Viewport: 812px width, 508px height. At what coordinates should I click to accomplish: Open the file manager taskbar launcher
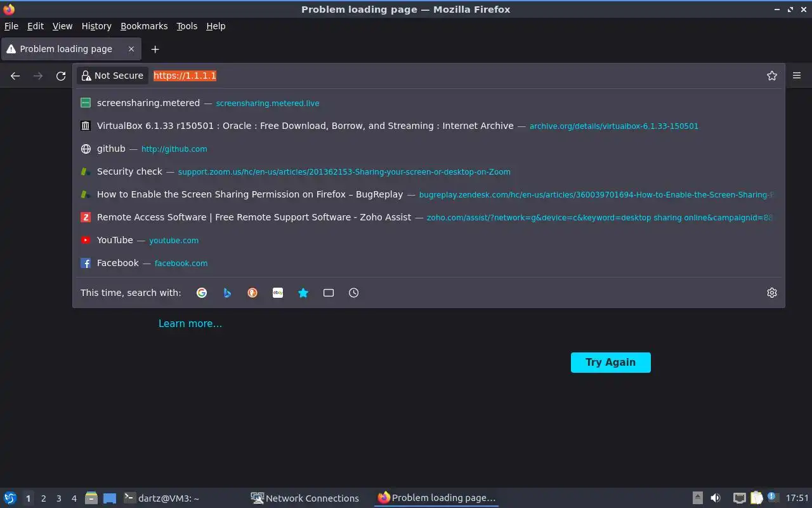point(91,498)
